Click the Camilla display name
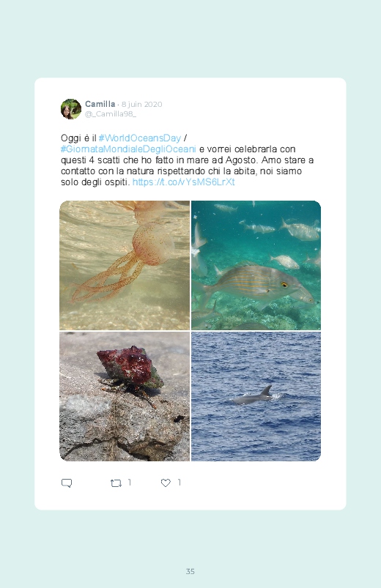Screen dimensions: 381x588 tap(100, 104)
